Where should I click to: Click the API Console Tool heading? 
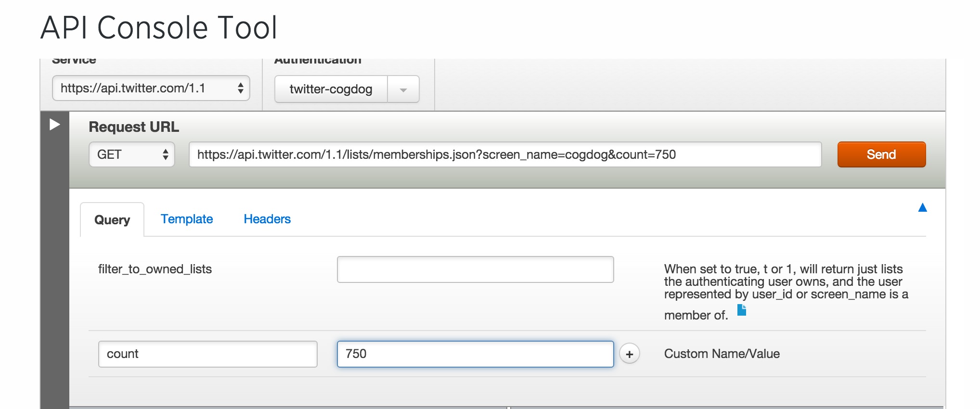coord(159,27)
